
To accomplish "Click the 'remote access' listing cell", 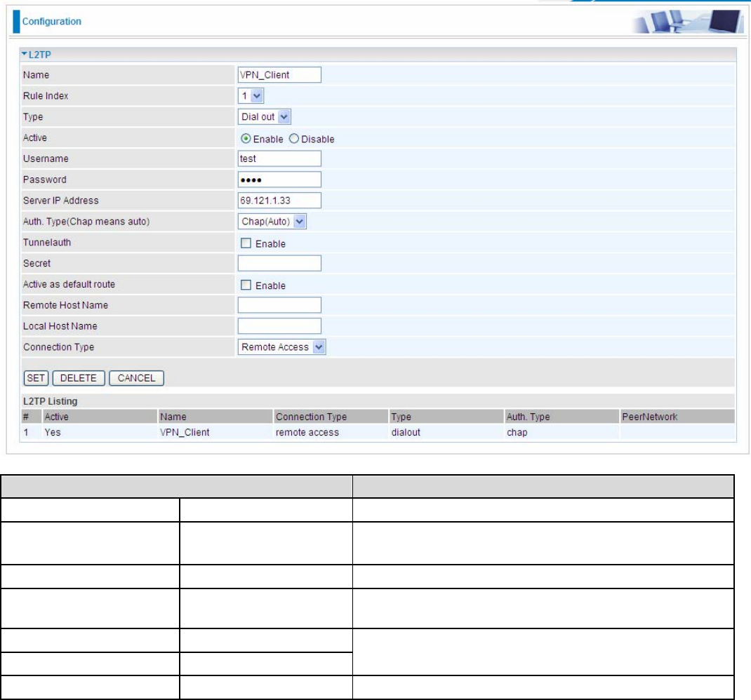I will point(307,432).
